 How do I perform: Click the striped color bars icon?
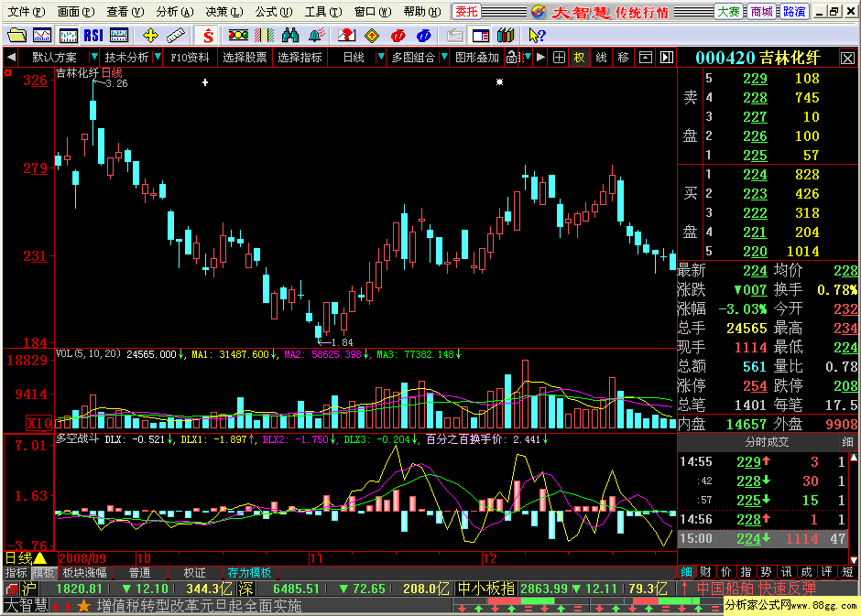coord(264,36)
